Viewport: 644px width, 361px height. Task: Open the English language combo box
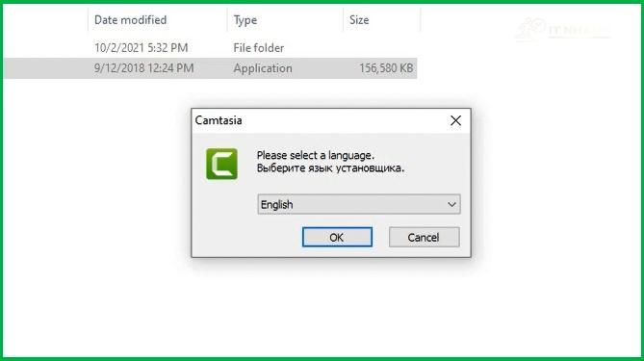[359, 204]
